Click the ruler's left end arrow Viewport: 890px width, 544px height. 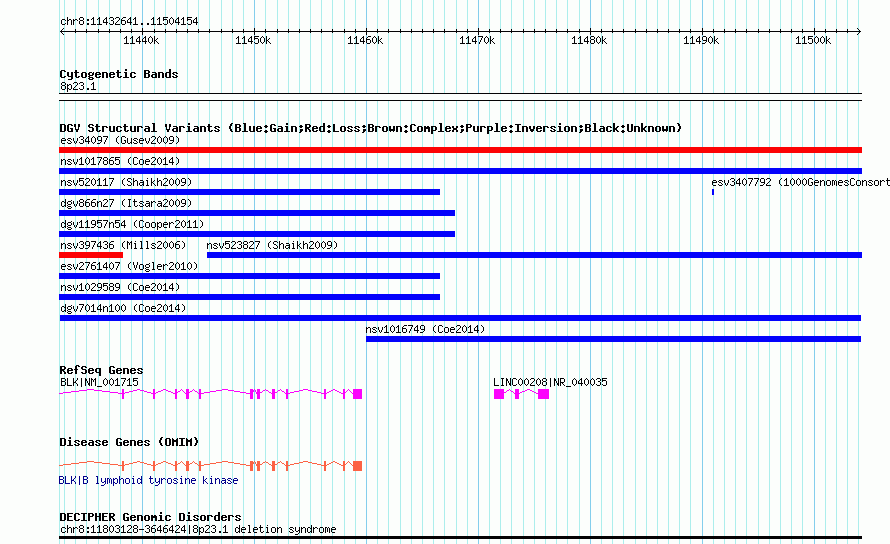(x=62, y=31)
